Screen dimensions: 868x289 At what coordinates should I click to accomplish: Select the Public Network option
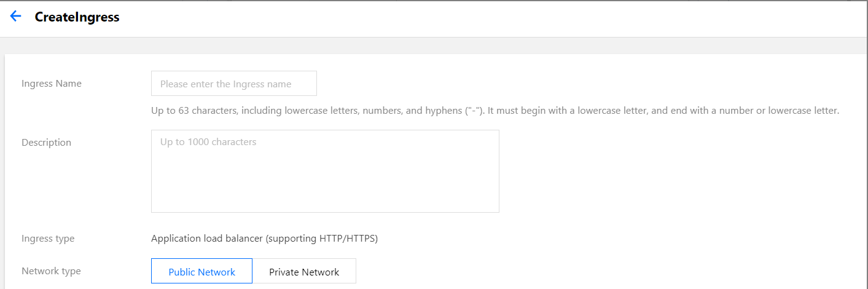(x=201, y=271)
